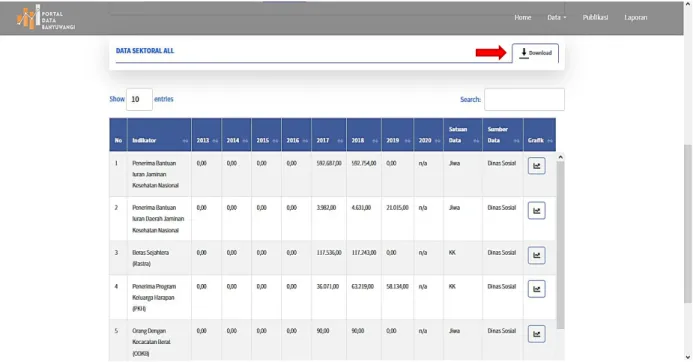Click Dinas Sosial in row 3
The image size is (693, 362).
[x=502, y=252]
